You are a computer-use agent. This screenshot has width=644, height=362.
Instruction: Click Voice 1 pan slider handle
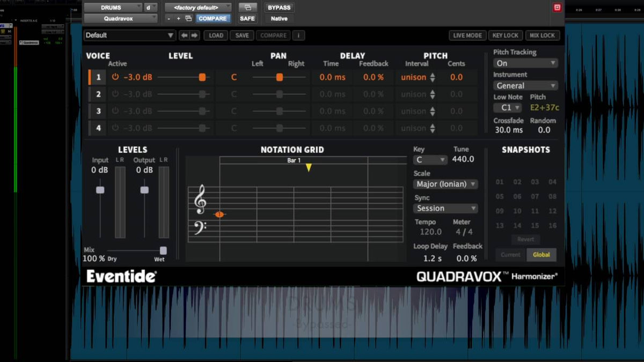[x=280, y=77]
